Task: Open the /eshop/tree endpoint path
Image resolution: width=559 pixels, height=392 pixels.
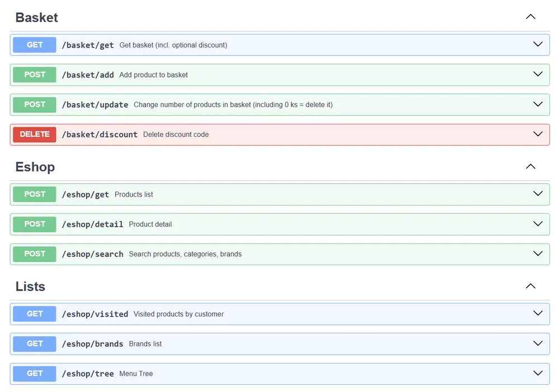Action: pos(88,374)
